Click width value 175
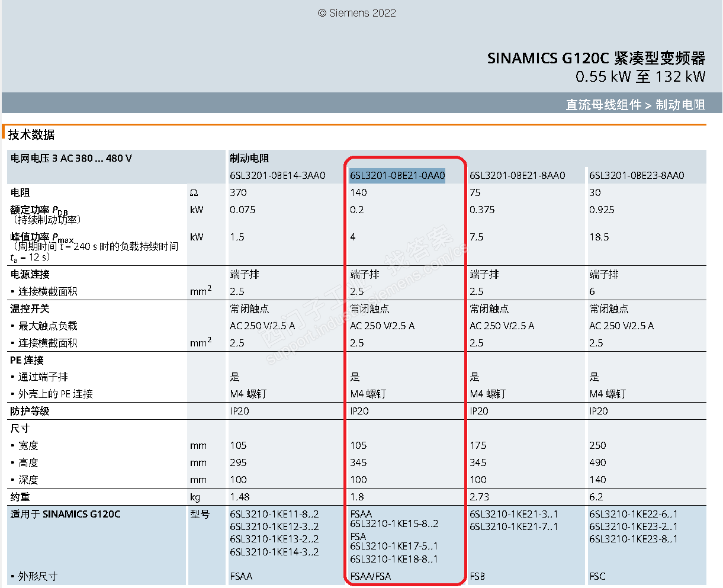 pos(478,445)
